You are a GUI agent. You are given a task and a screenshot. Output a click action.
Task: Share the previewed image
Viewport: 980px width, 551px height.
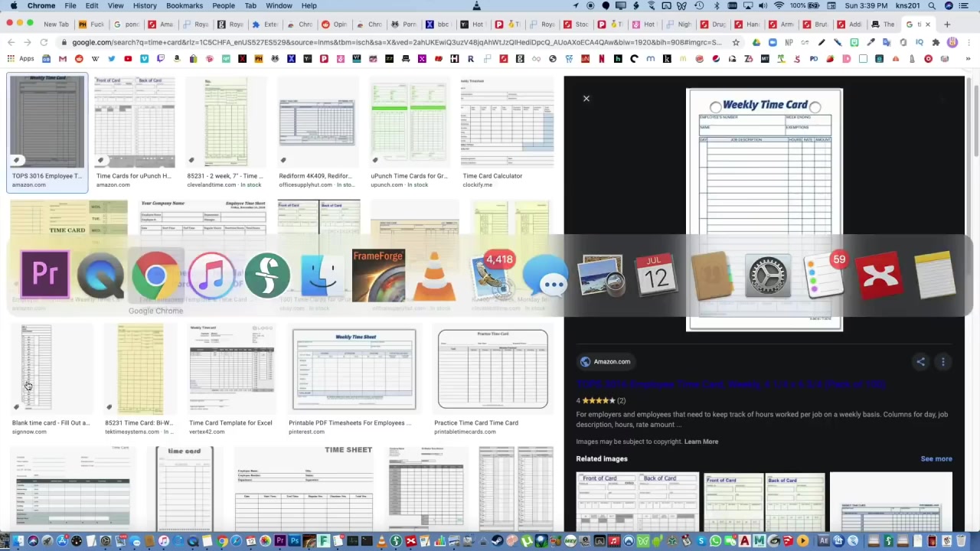tap(921, 362)
